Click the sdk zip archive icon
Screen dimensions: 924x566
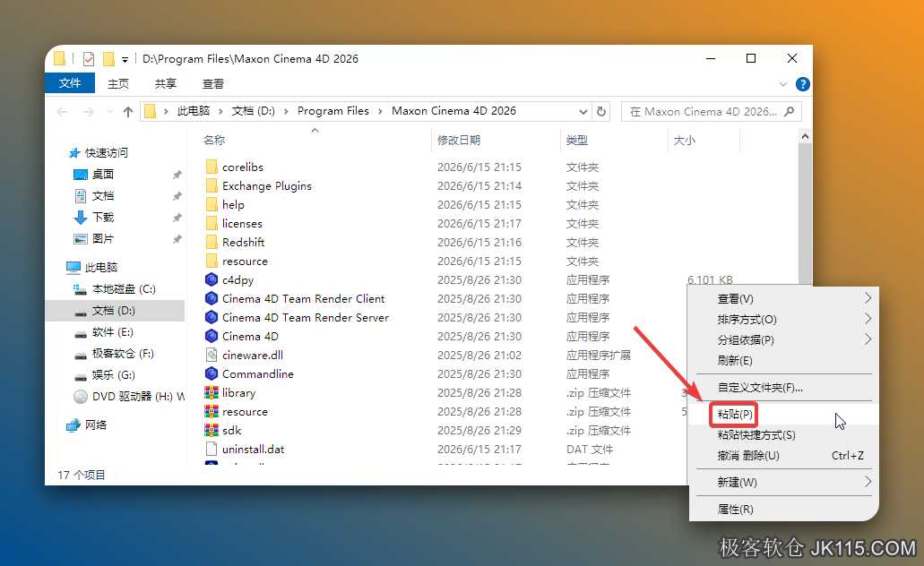[x=212, y=431]
